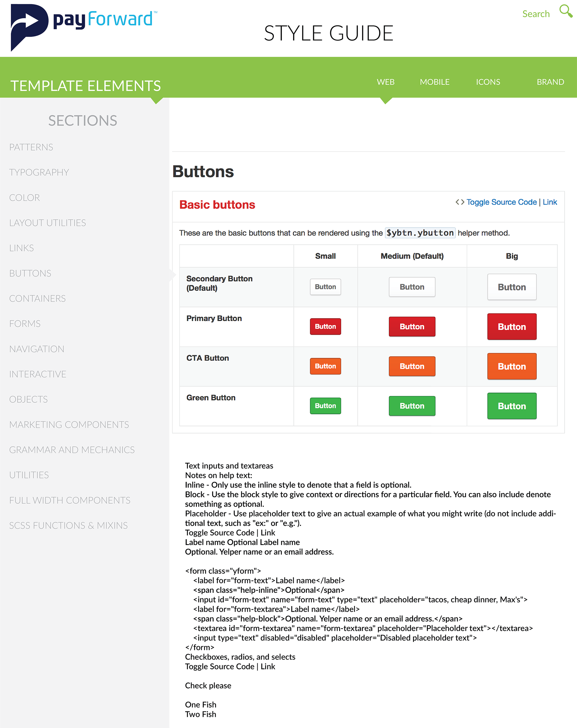Screen dimensions: 577x728
Task: Open the BRAND navigation tab
Action: point(550,82)
